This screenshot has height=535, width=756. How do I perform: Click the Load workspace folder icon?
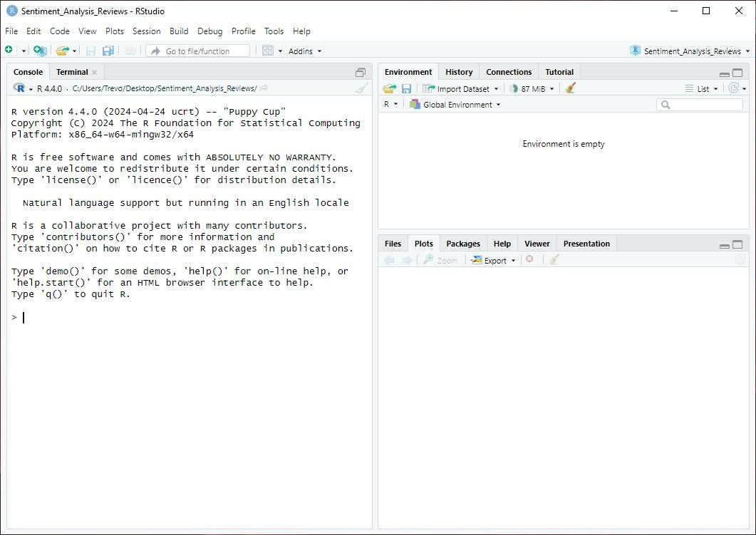[x=390, y=88]
